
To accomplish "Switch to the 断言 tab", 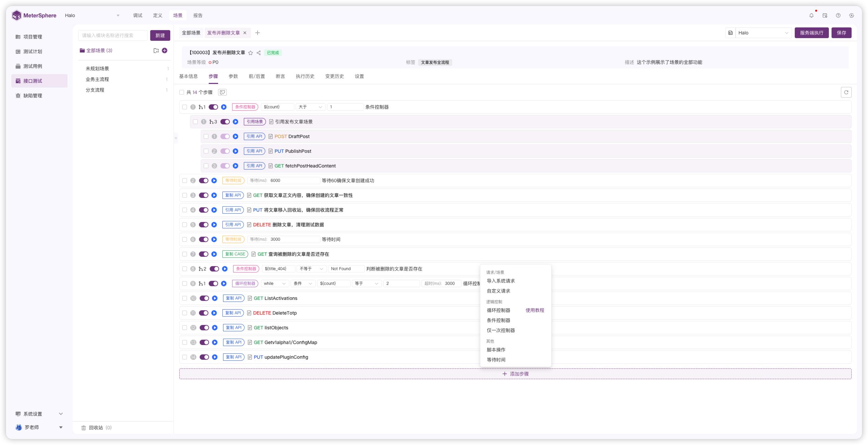I will [x=280, y=77].
